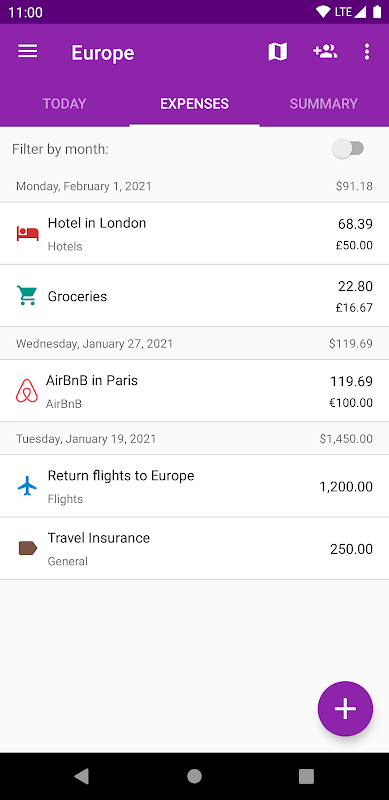Tap the red bed hotel icon
The image size is (389, 800).
[28, 234]
